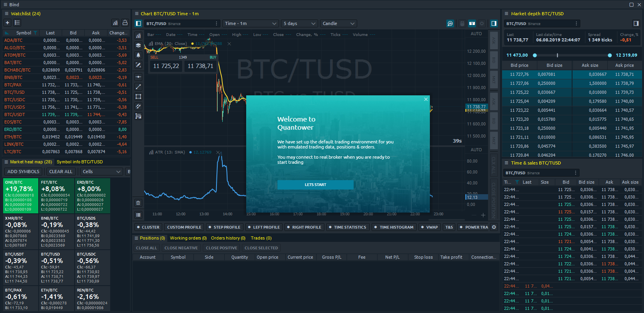Toggle the Time Histogram tool
The height and width of the screenshot is (313, 644).
tap(394, 227)
